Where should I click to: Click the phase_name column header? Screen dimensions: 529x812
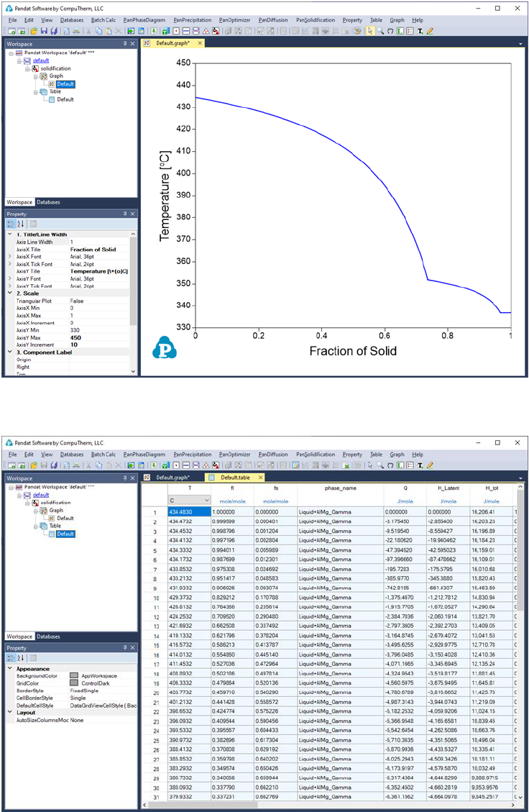pos(340,488)
